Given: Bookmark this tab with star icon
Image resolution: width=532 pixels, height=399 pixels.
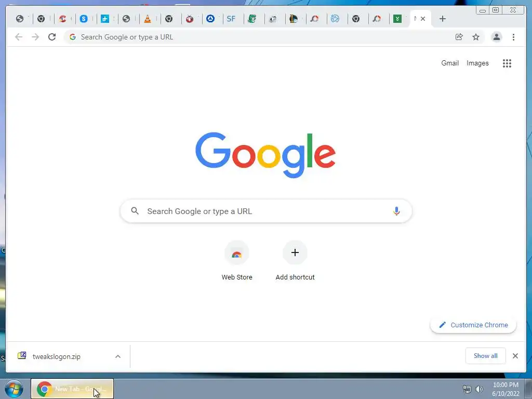Looking at the screenshot, I should point(476,37).
